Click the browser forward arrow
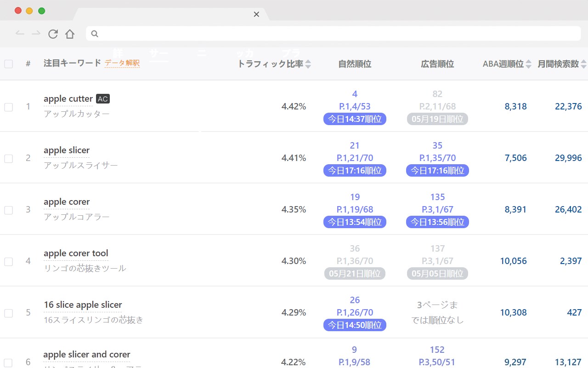Screen dimensions: 588x368 coord(36,34)
